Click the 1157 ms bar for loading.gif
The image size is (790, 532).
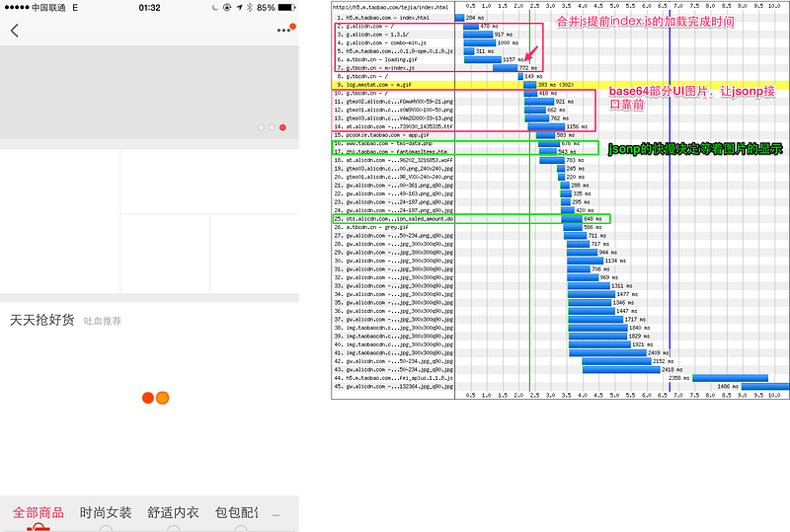[483, 59]
